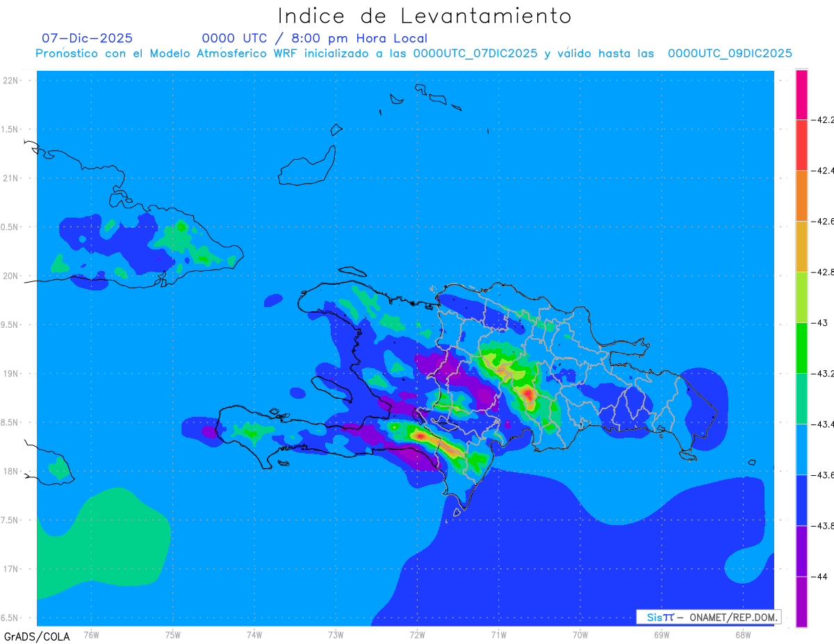Click the '69W' longitude label
Screen dimensions: 834x644
pos(662,634)
